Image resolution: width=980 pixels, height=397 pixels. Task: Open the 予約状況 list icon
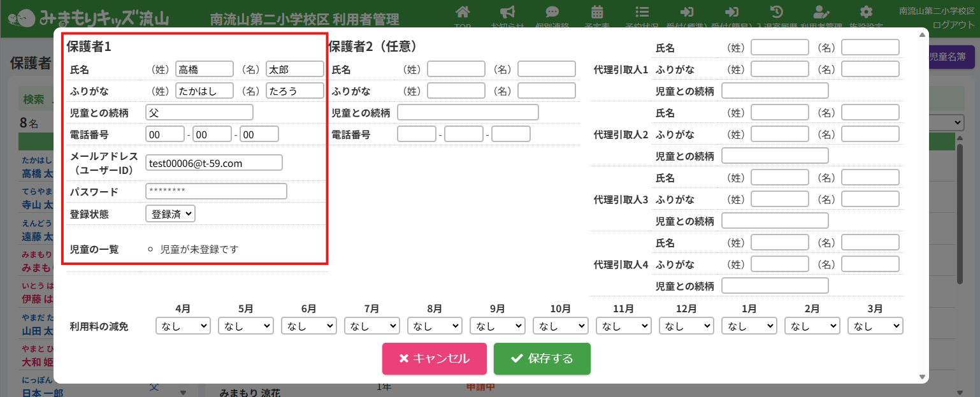click(642, 13)
